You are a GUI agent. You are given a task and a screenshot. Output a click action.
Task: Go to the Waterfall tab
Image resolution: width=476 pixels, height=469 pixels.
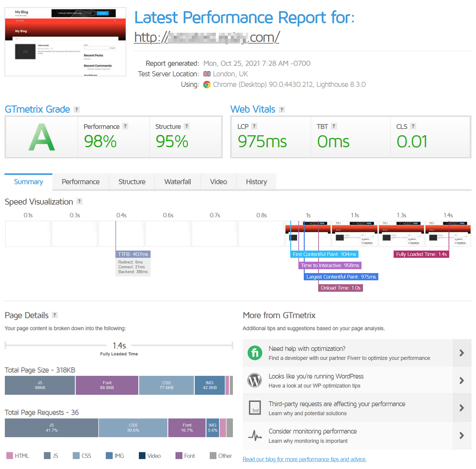(178, 182)
